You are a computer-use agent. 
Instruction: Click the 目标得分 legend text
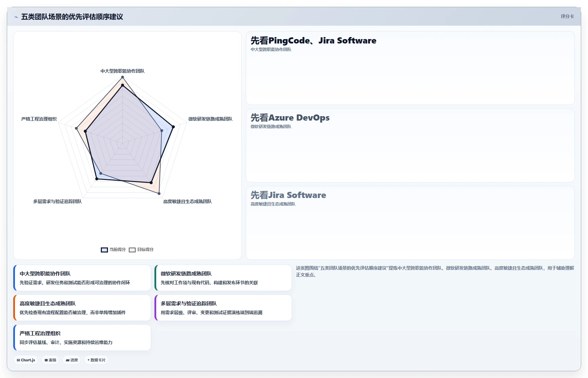point(145,250)
